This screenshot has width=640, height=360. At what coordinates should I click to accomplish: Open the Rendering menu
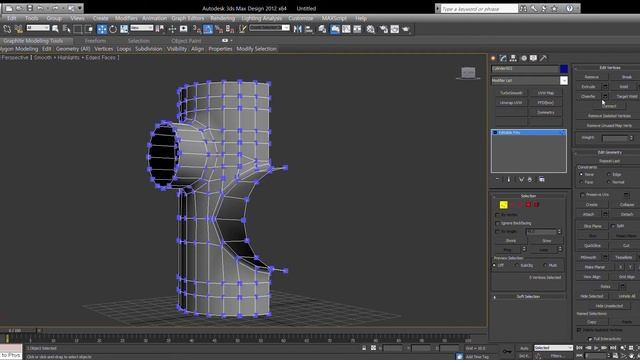coord(222,18)
